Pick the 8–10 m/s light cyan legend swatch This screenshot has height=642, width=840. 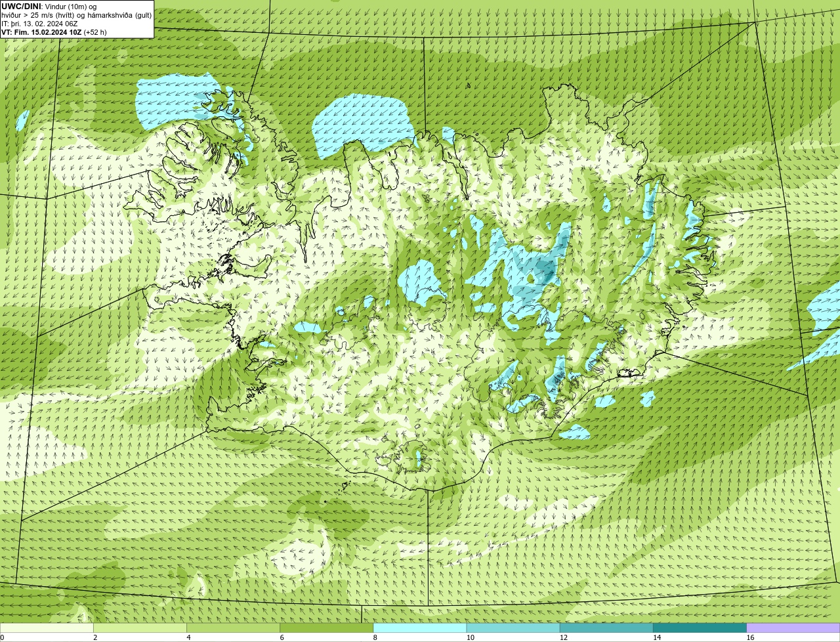[420, 628]
